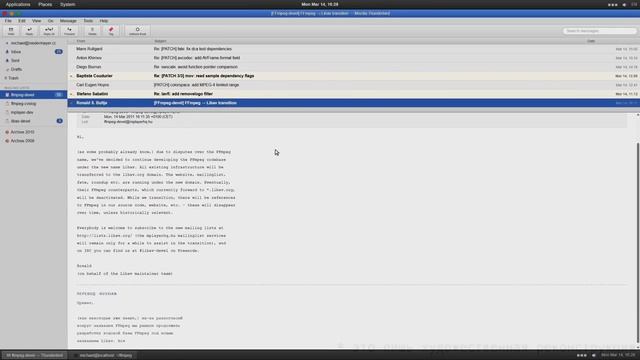Select the ffmpeg-devel folder in the sidebar
The image size is (640, 360).
coord(33,95)
